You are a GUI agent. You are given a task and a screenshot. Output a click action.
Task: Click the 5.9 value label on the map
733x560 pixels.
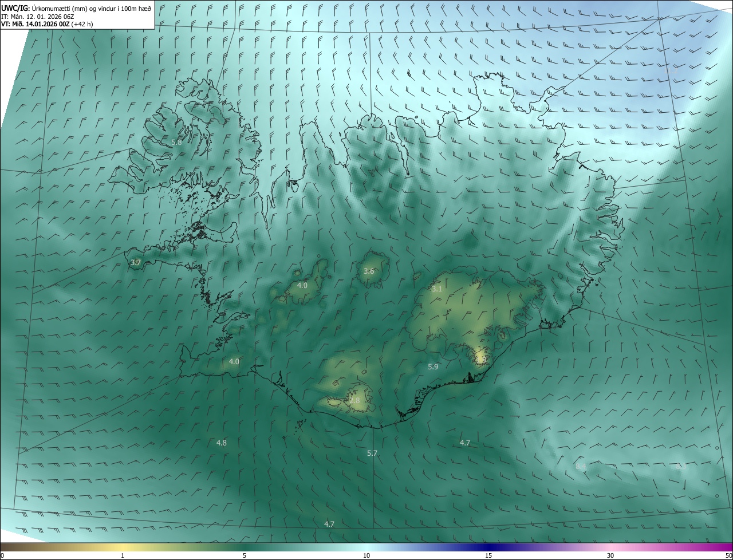[x=433, y=367]
